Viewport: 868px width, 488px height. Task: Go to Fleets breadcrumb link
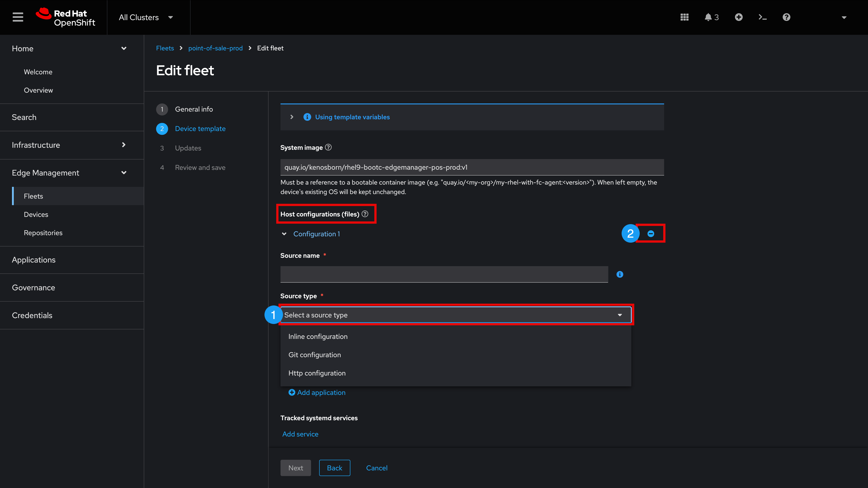165,48
